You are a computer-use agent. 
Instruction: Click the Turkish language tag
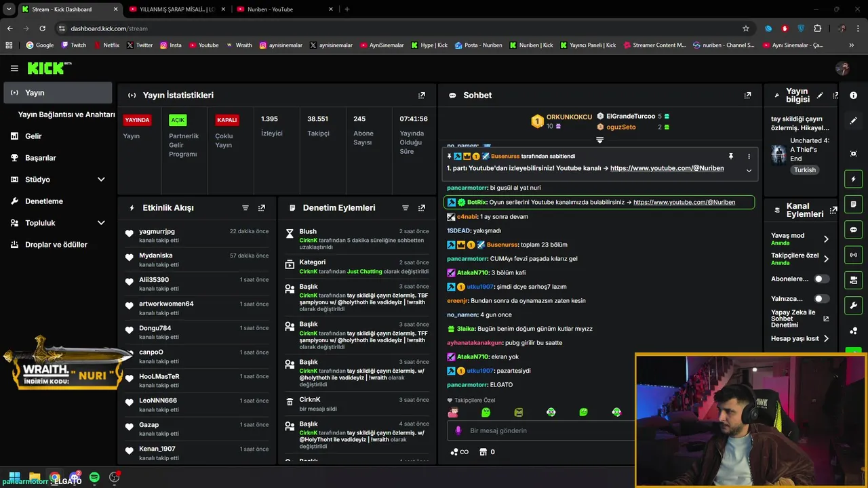point(805,170)
